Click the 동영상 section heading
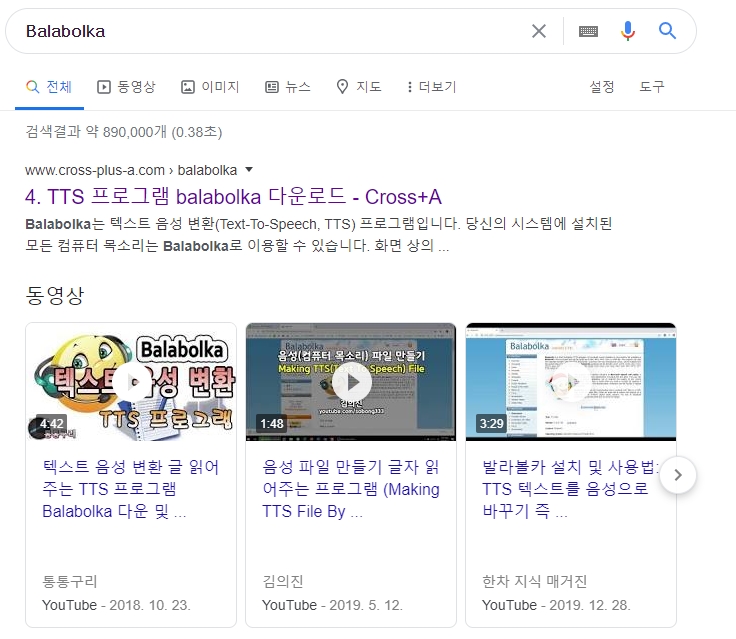 click(x=54, y=295)
